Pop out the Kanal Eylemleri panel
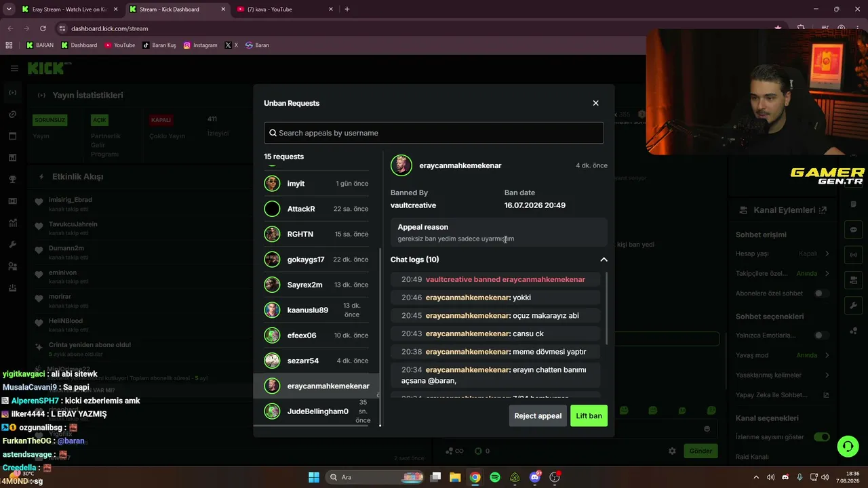This screenshot has height=488, width=868. [823, 210]
